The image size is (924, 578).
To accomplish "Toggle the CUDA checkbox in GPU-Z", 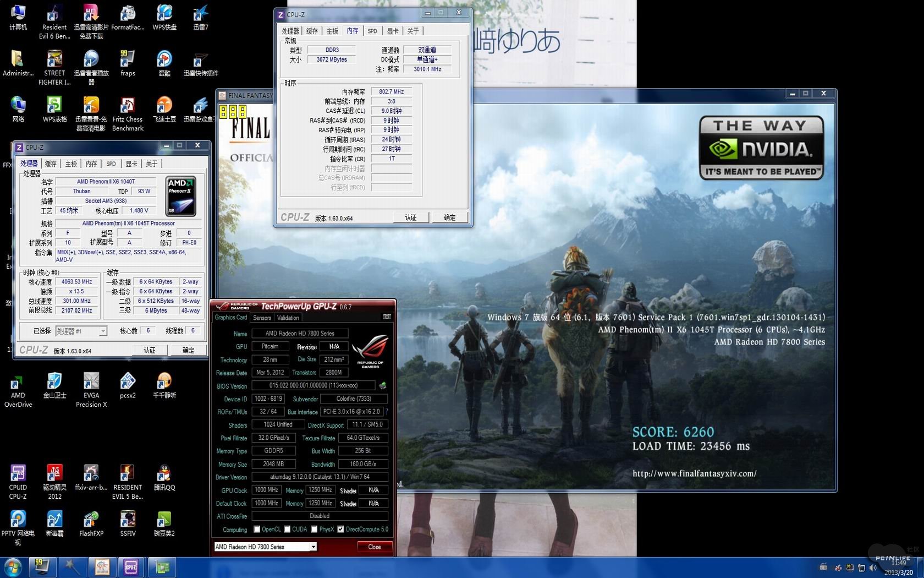I will click(287, 529).
